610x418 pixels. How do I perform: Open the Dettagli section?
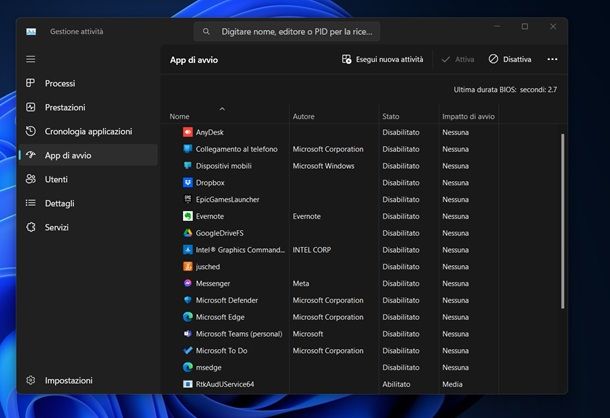pos(88,203)
